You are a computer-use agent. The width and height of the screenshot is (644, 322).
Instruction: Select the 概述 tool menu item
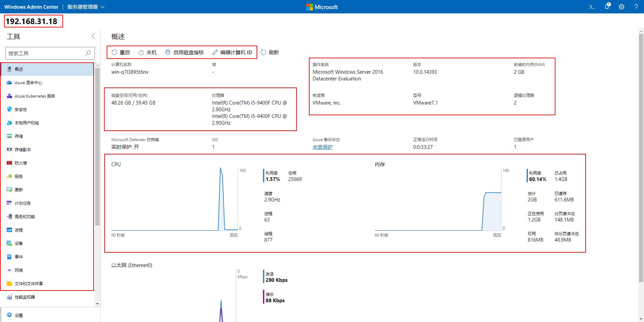point(47,69)
